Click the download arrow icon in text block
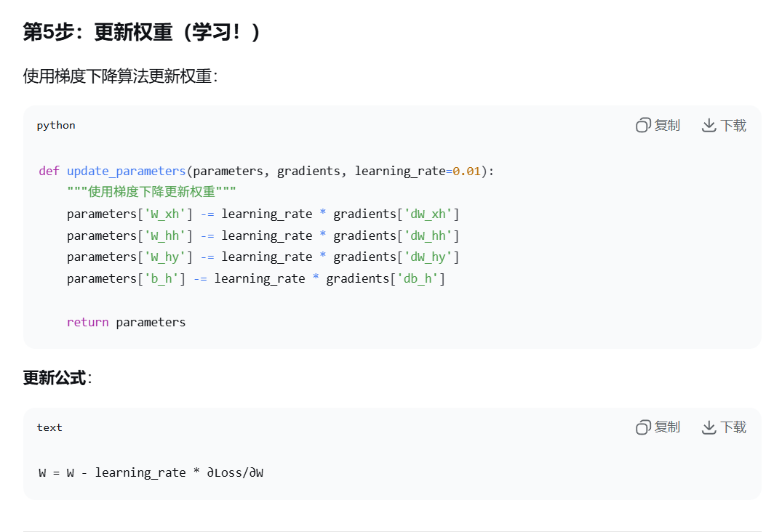This screenshot has width=774, height=532. [709, 427]
